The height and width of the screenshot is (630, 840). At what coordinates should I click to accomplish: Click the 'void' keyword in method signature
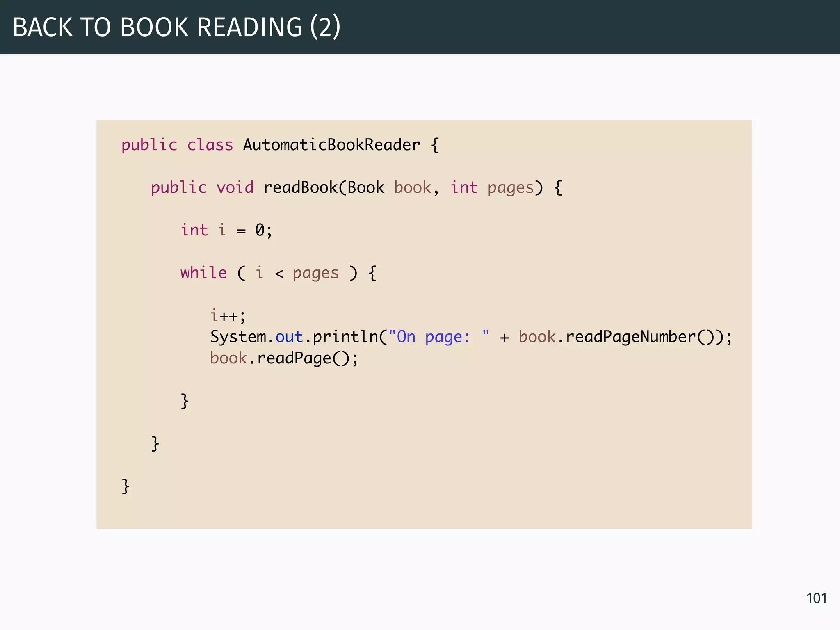[x=235, y=188]
